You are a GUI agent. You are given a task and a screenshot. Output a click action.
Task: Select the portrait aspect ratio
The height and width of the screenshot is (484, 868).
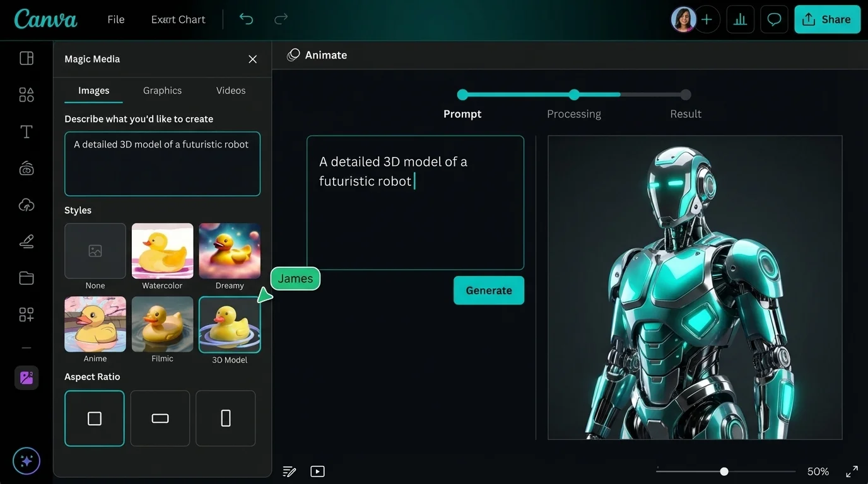[225, 418]
